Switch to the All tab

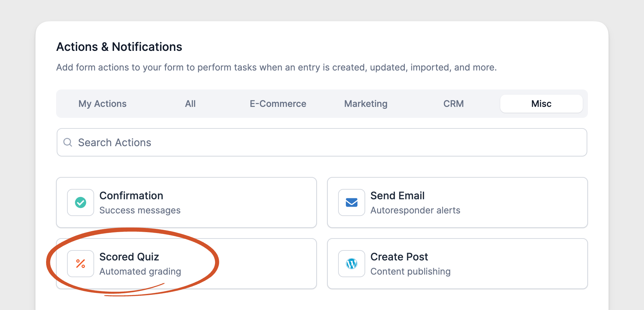coord(190,104)
